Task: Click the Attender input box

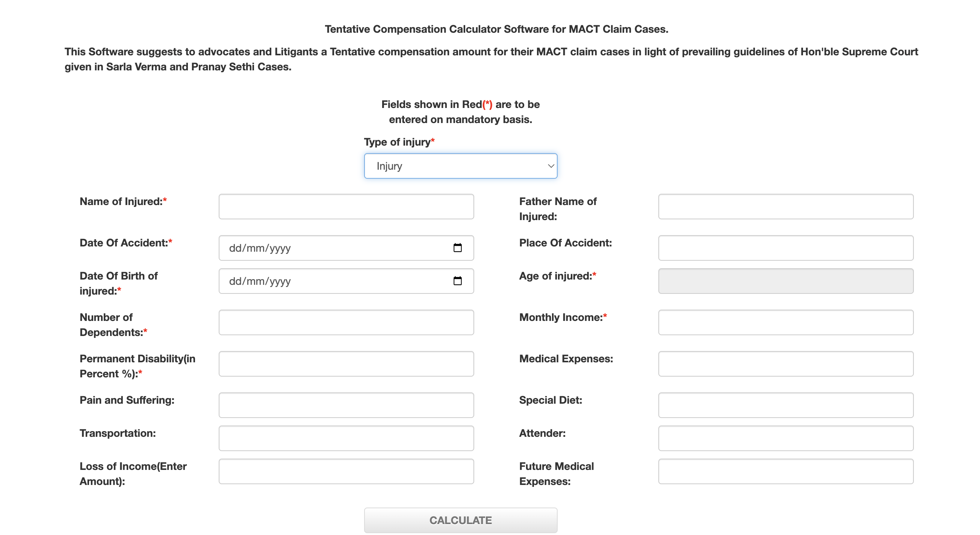Action: coord(786,438)
